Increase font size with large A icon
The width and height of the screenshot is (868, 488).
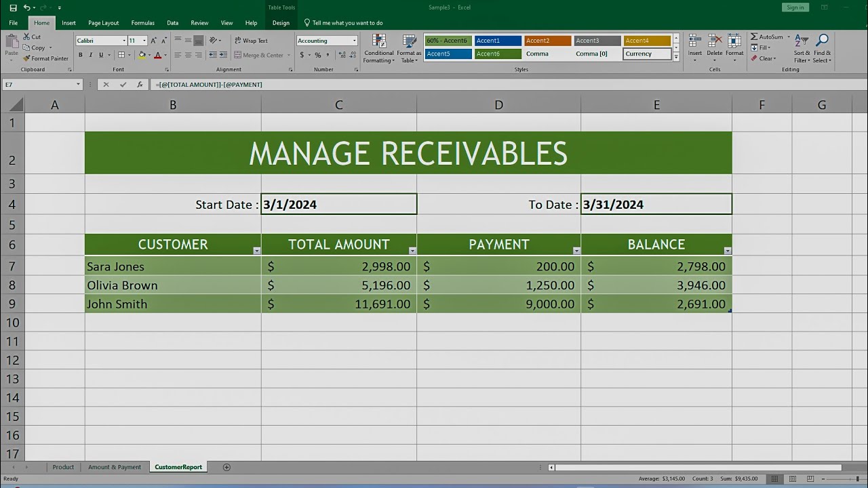click(x=154, y=41)
